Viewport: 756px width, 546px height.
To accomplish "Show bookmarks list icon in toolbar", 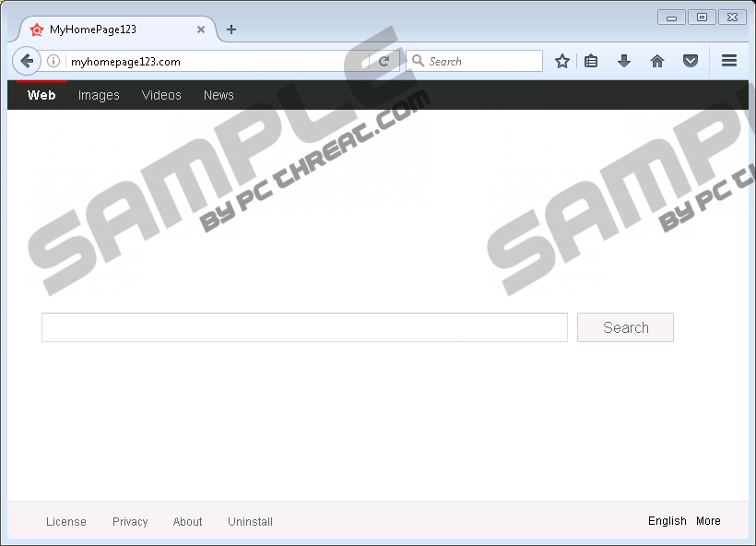I will click(592, 62).
